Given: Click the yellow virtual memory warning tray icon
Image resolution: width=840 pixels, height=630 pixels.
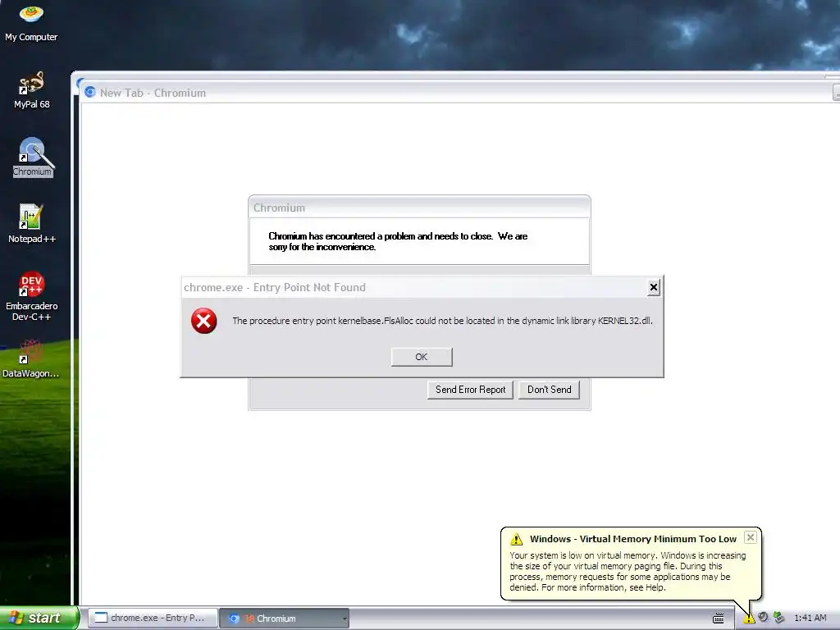Looking at the screenshot, I should point(748,619).
